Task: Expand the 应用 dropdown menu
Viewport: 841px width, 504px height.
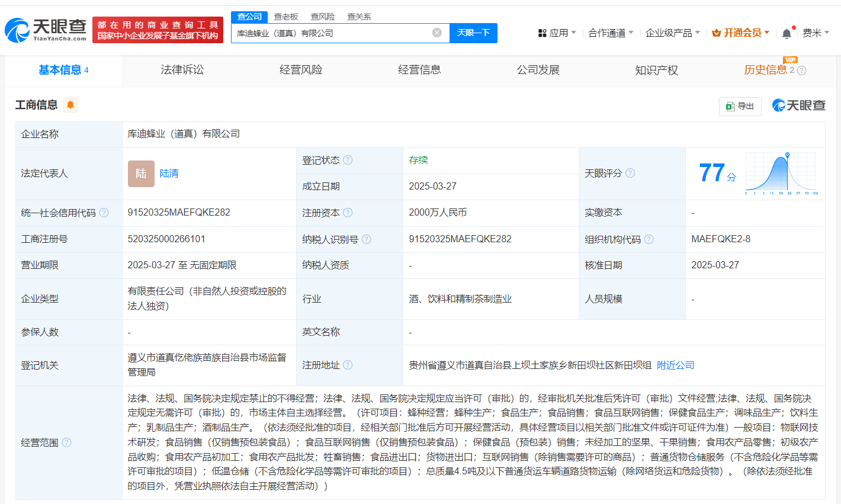Action: [x=557, y=33]
